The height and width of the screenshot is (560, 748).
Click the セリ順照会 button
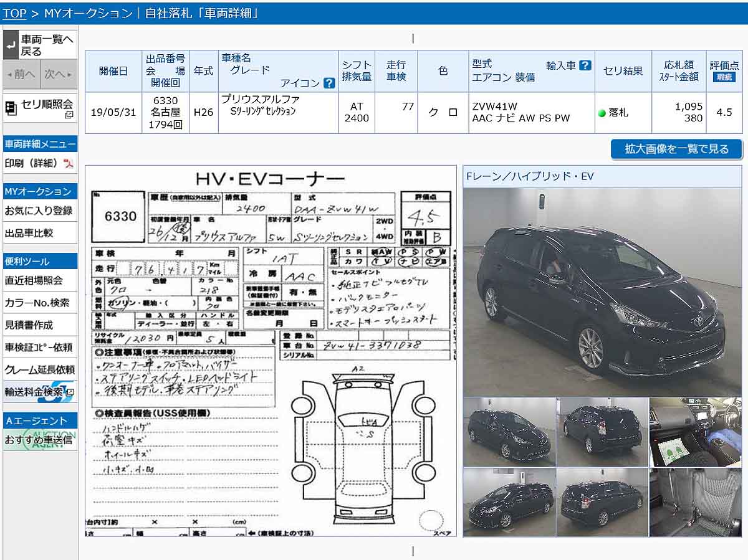[x=40, y=107]
